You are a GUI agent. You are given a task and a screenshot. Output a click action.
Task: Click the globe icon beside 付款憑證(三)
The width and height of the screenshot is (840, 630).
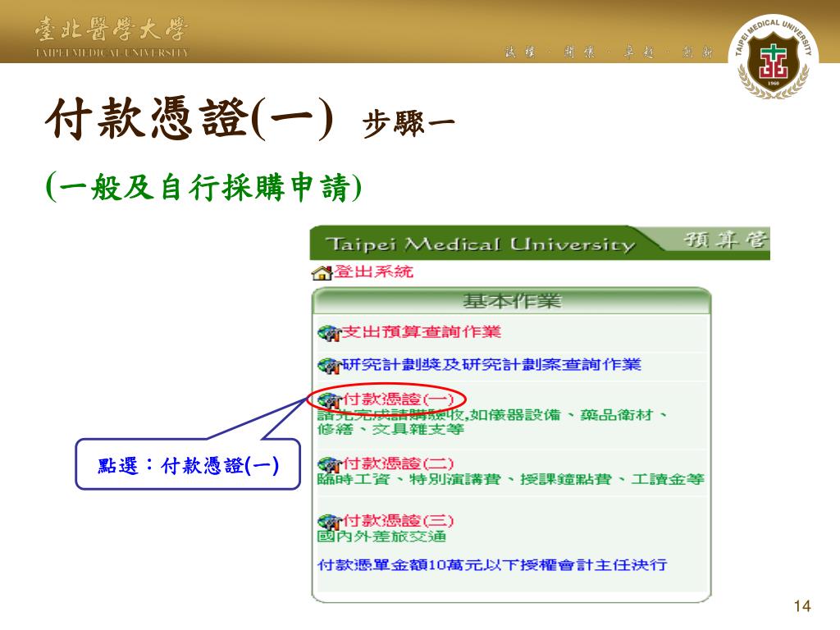point(330,522)
